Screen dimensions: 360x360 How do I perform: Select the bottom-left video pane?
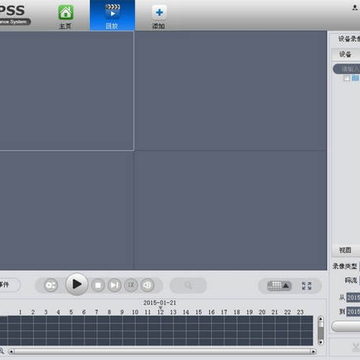click(67, 210)
